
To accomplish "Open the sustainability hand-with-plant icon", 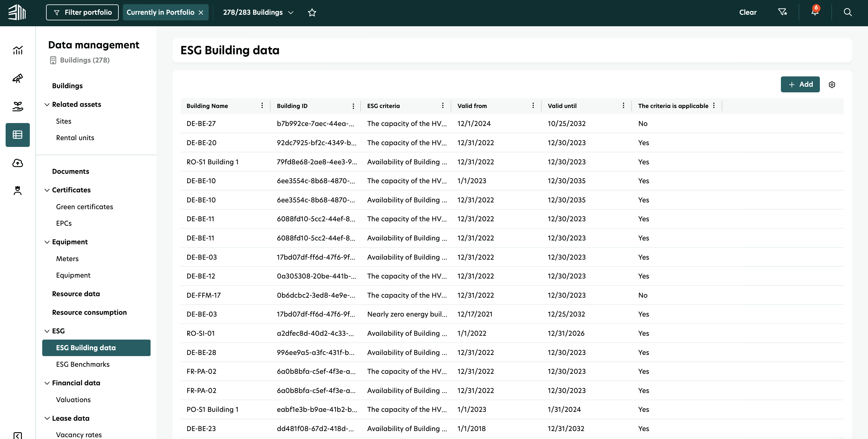I will [17, 107].
